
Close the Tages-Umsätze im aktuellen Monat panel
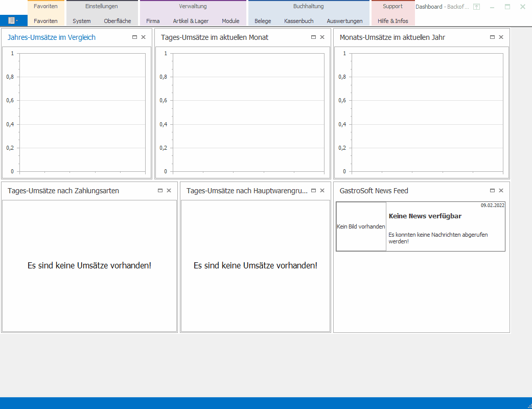click(322, 37)
